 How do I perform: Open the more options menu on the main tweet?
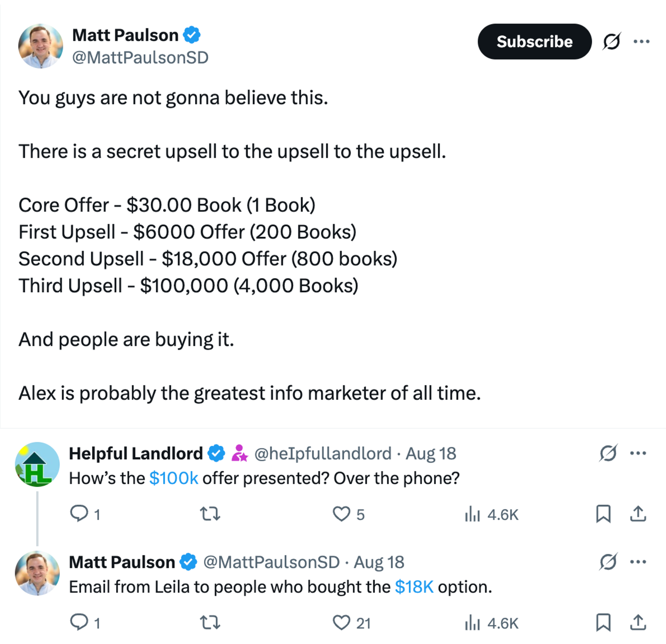(x=642, y=41)
